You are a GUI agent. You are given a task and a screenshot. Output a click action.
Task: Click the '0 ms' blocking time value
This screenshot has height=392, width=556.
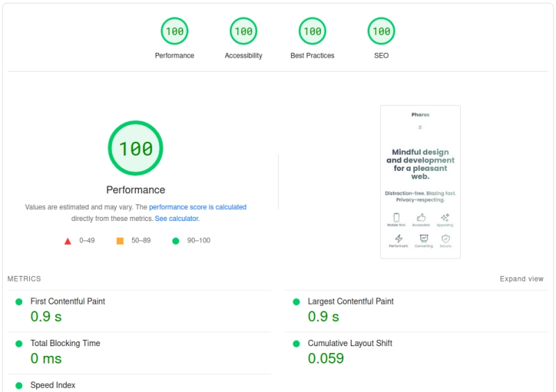coord(46,359)
